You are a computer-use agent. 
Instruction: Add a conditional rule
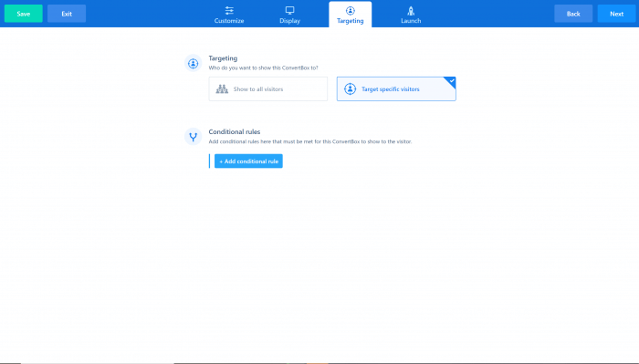(x=248, y=161)
